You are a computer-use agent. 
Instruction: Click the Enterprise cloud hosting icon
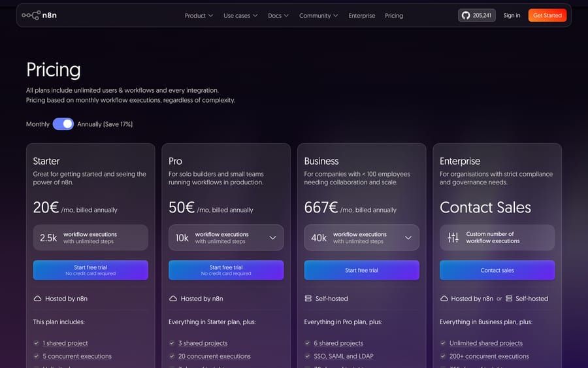444,299
